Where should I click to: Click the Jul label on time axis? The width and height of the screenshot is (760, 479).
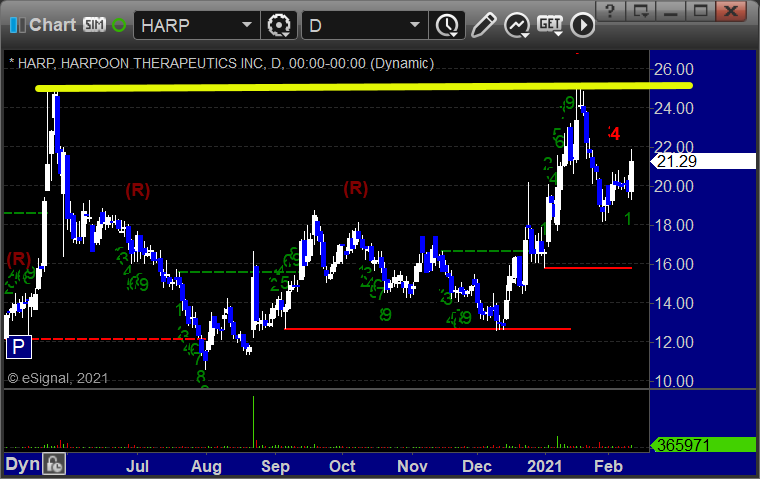(x=137, y=466)
